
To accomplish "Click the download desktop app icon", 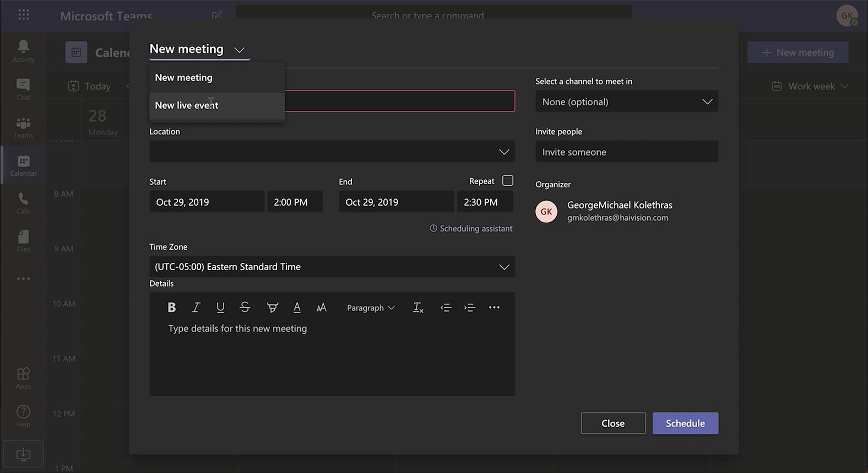I will pyautogui.click(x=23, y=454).
